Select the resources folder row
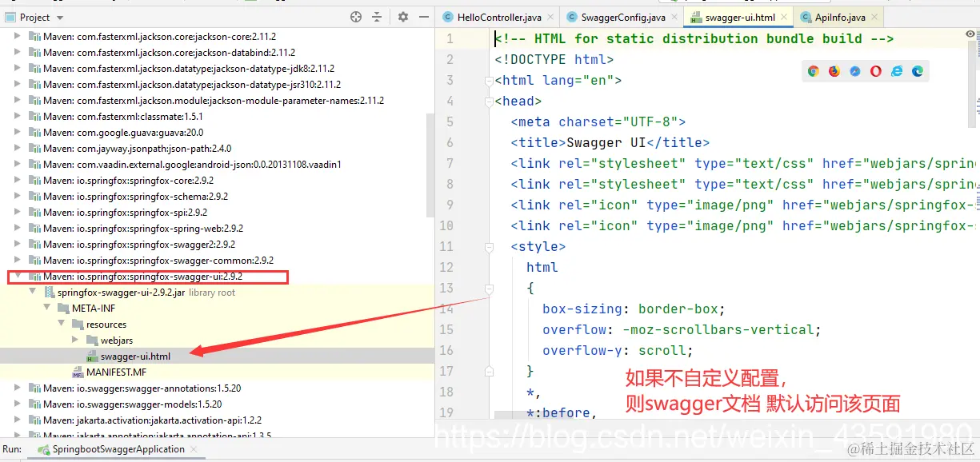 point(218,325)
